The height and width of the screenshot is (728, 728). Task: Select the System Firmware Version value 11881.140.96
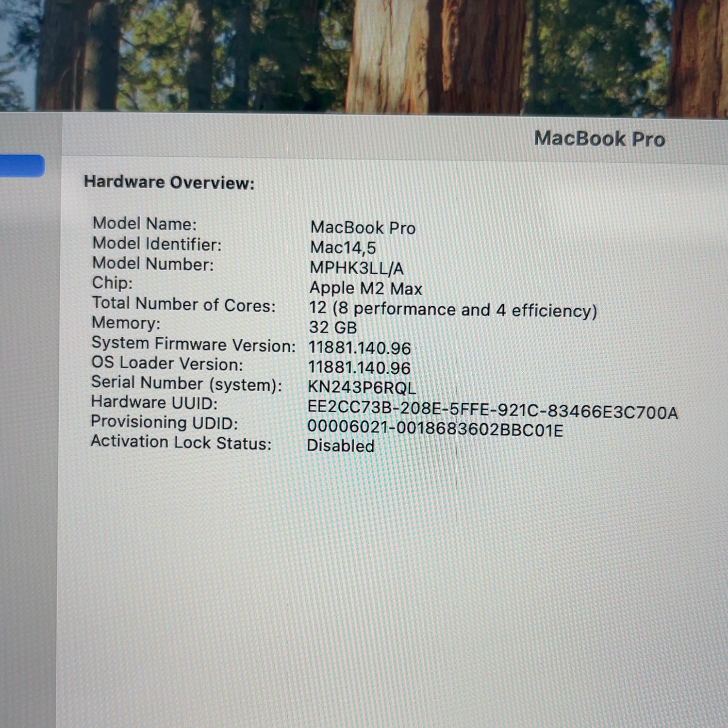360,348
